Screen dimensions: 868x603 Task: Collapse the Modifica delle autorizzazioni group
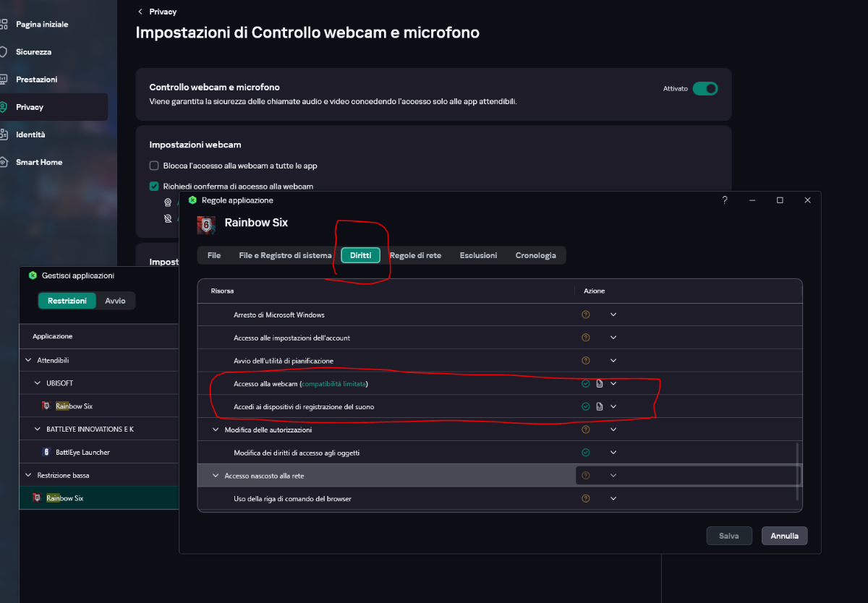[216, 429]
